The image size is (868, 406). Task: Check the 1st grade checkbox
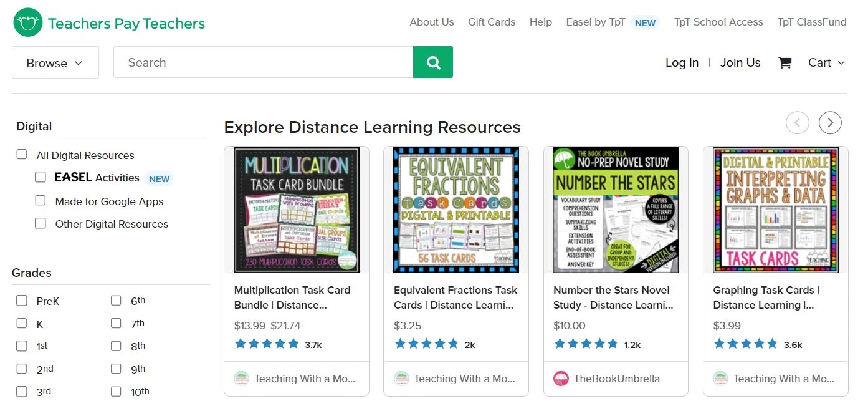coord(22,346)
